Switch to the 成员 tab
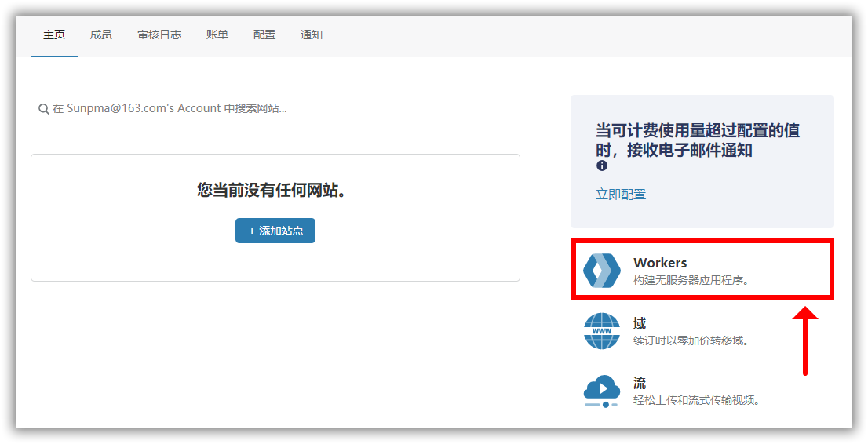 (x=100, y=35)
